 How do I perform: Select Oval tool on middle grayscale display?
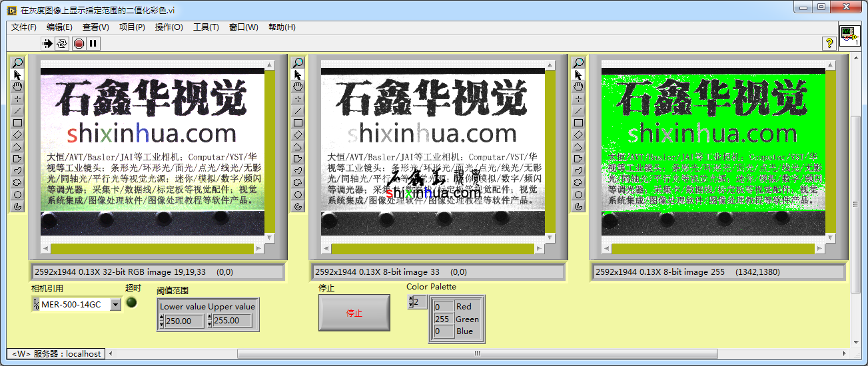pos(298,194)
